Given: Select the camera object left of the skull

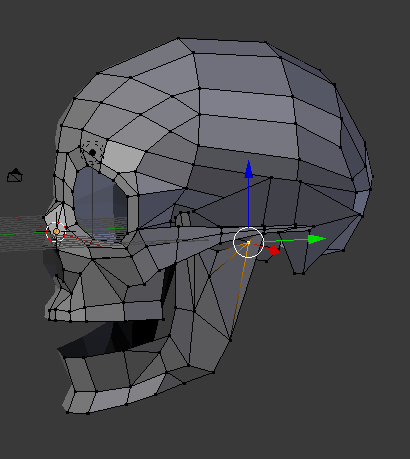Looking at the screenshot, I should tap(15, 175).
